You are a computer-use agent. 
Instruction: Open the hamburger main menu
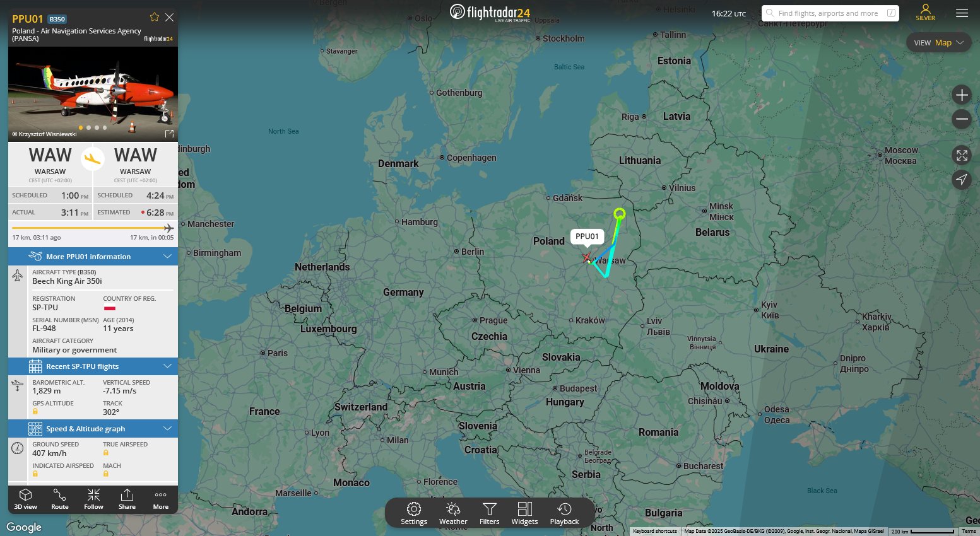pyautogui.click(x=962, y=13)
